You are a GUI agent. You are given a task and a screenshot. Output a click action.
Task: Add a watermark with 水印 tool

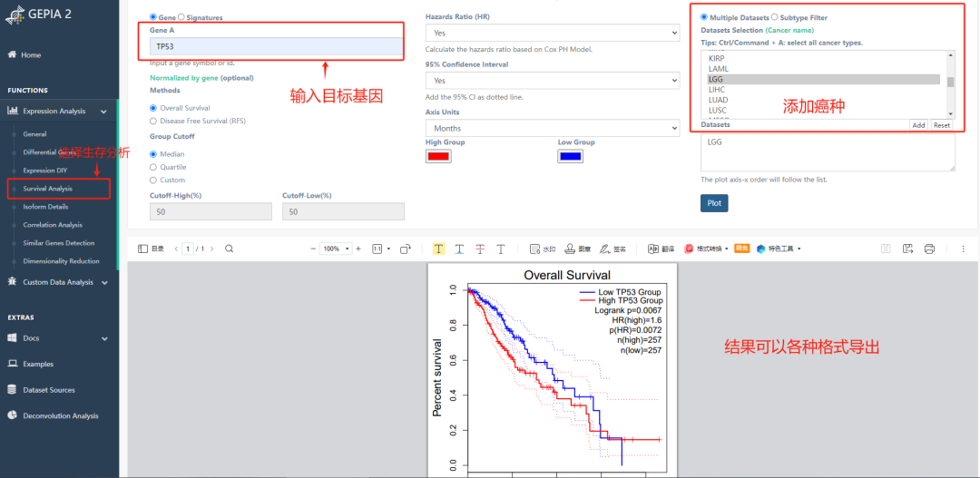[542, 249]
